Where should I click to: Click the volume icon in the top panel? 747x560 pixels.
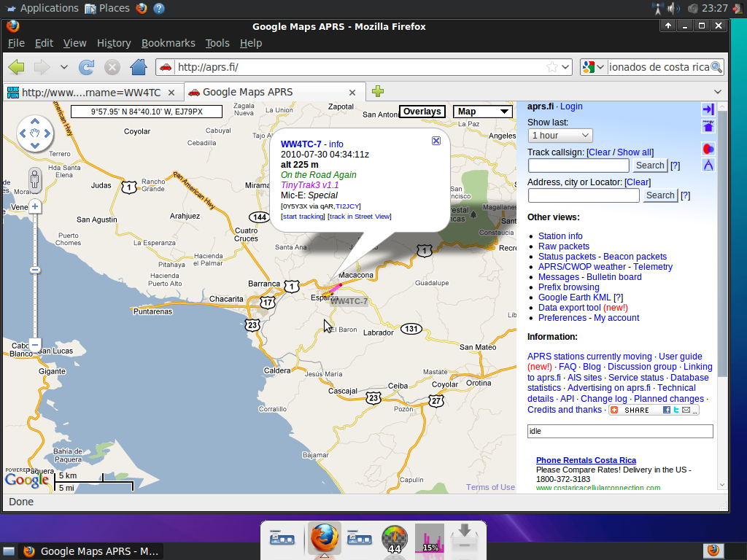point(673,9)
